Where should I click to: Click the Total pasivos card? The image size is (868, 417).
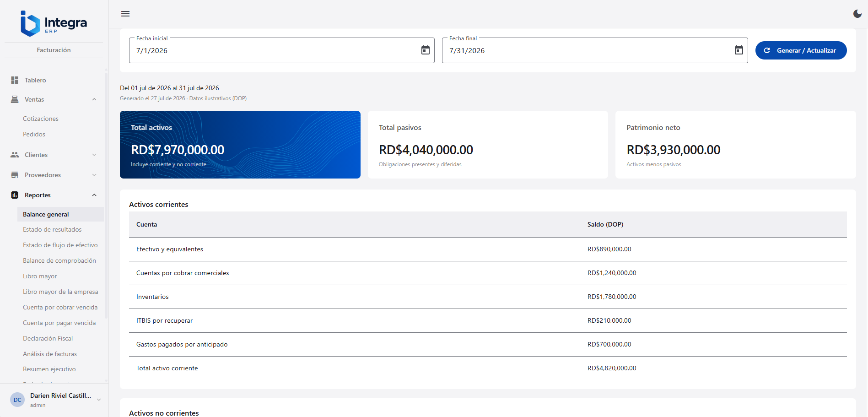tap(488, 145)
